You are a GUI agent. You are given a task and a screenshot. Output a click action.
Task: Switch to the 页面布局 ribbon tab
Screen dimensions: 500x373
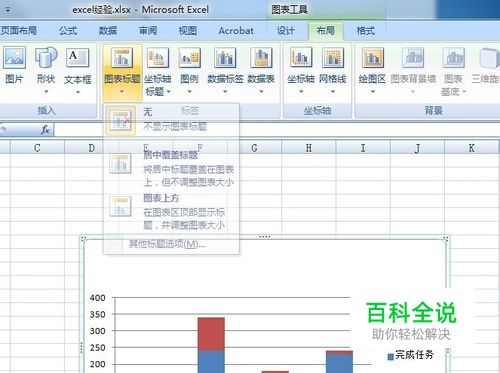point(18,31)
